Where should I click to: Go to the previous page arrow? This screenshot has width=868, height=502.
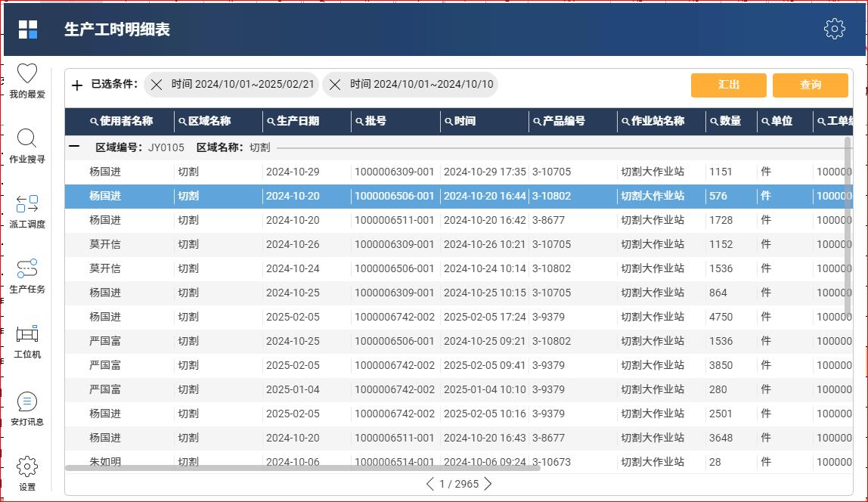430,484
